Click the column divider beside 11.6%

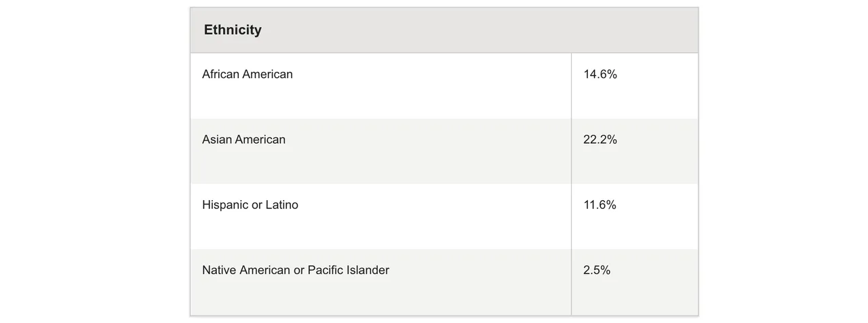(571, 216)
